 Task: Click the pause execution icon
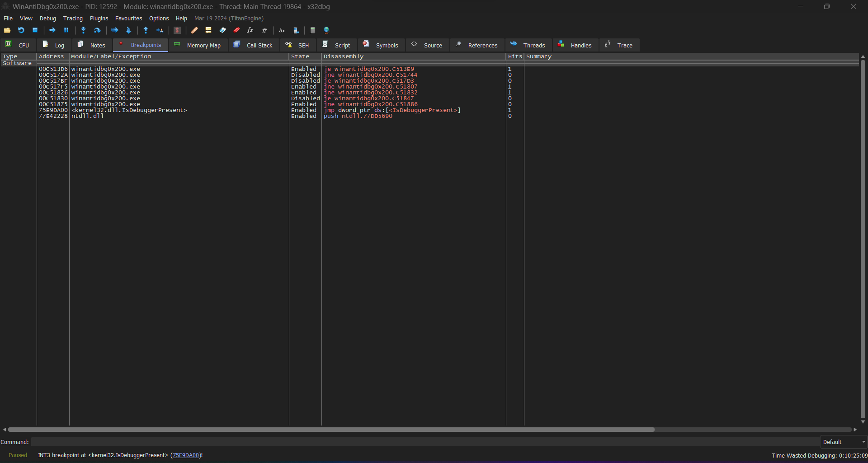[66, 30]
